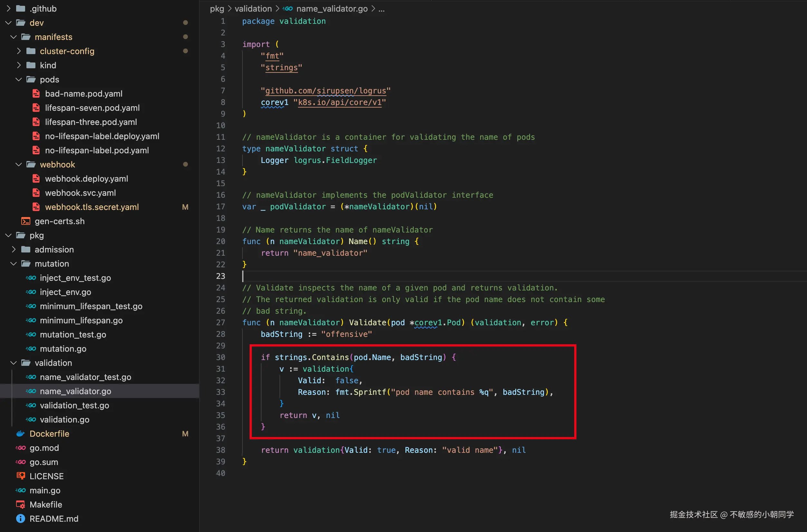Click the gen-certs.sh shell script icon
The image size is (807, 532).
click(25, 221)
